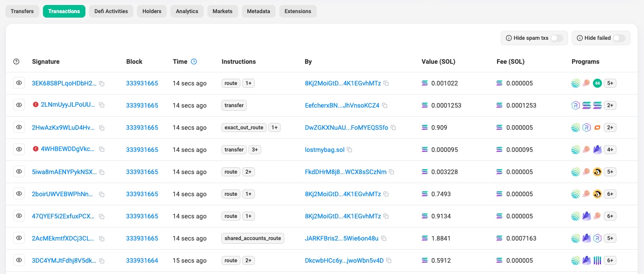This screenshot has height=274, width=644.
Task: Click the question mark help icon in header
Action: tap(16, 61)
